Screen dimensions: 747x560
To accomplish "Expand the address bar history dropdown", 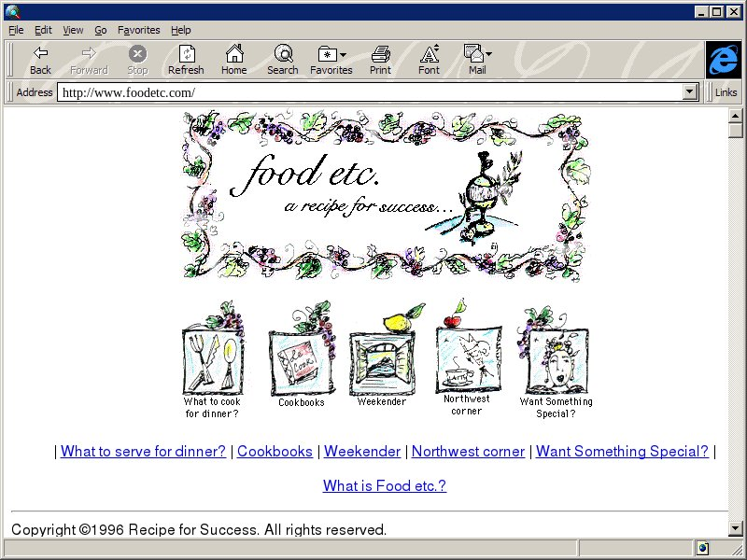I will coord(691,92).
